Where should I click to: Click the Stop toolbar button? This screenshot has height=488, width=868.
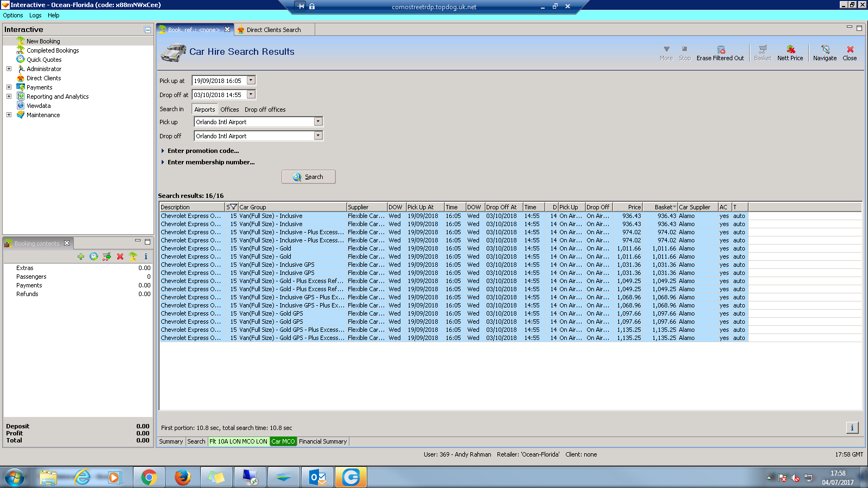685,53
